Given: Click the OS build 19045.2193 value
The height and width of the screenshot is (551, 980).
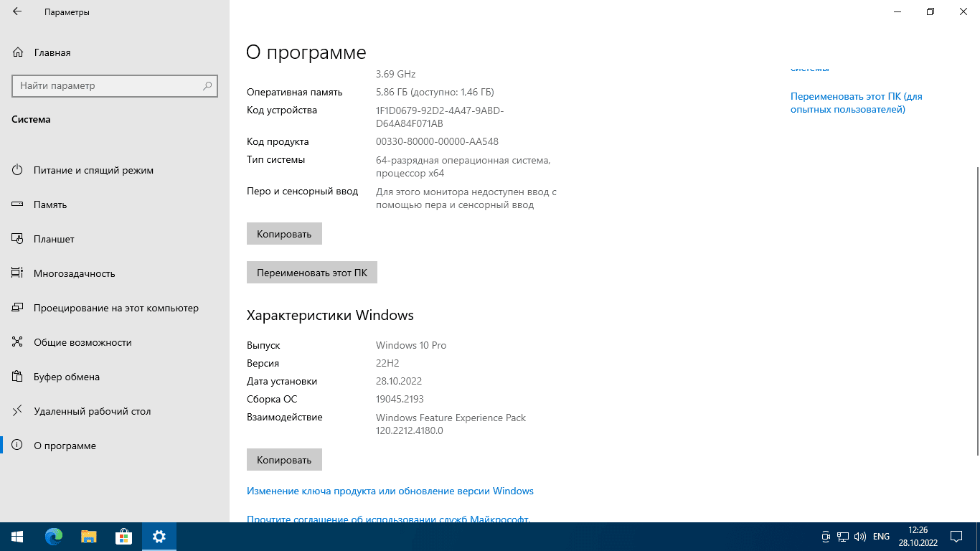Looking at the screenshot, I should point(400,400).
